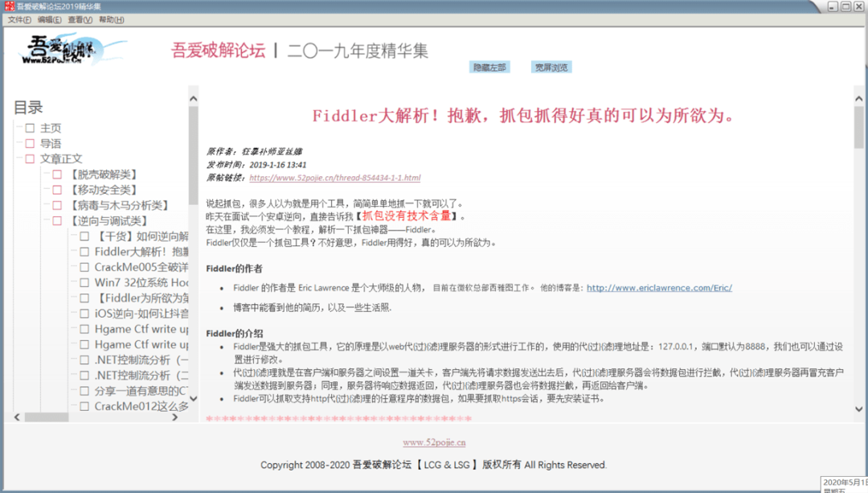This screenshot has height=493, width=868.
Task: Click the 宽屏浏览 button
Action: pyautogui.click(x=551, y=68)
